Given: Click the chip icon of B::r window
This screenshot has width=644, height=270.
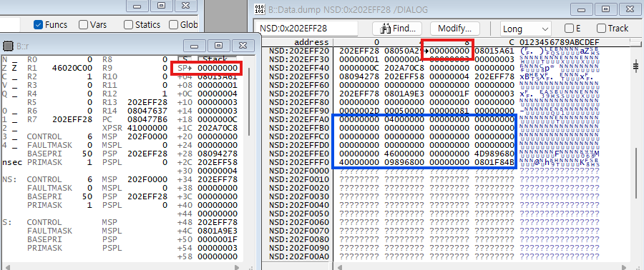Looking at the screenshot, I should coord(8,46).
